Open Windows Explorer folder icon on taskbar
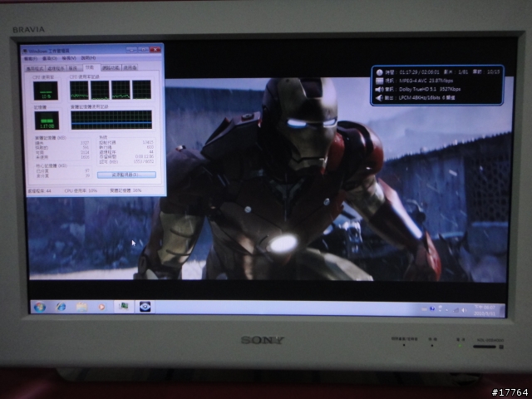 [81, 307]
